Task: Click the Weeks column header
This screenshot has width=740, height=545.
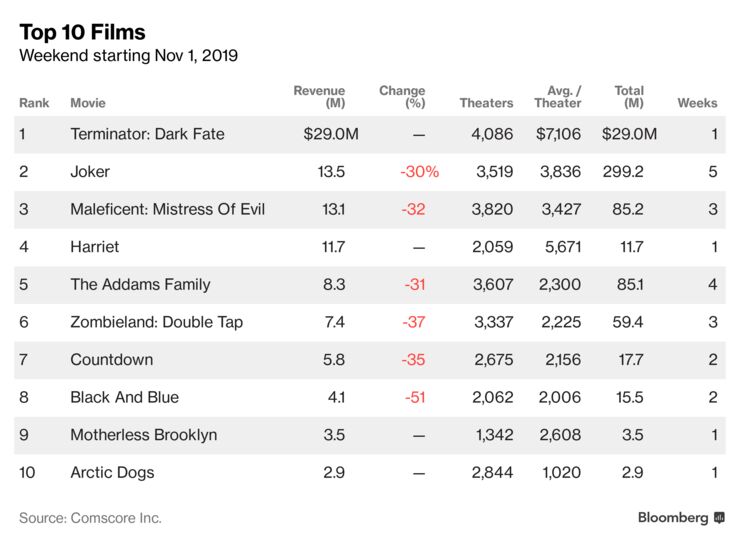Action: pyautogui.click(x=697, y=103)
